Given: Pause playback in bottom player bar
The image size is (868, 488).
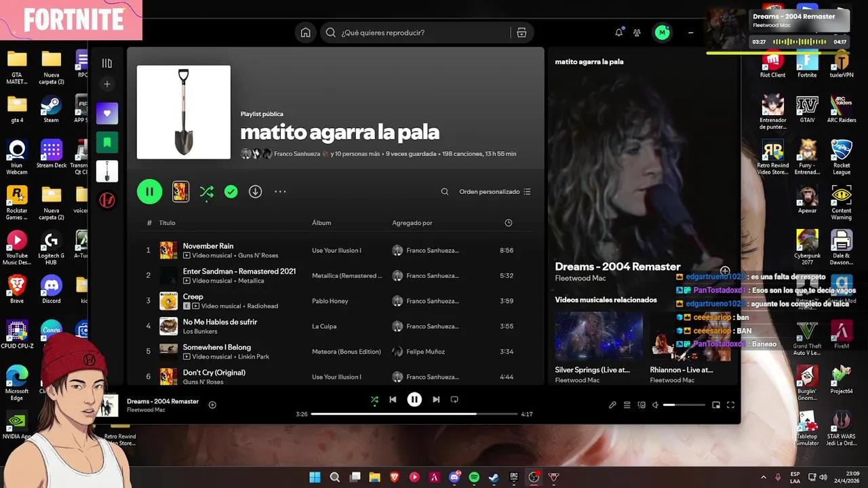Looking at the screenshot, I should (x=414, y=400).
